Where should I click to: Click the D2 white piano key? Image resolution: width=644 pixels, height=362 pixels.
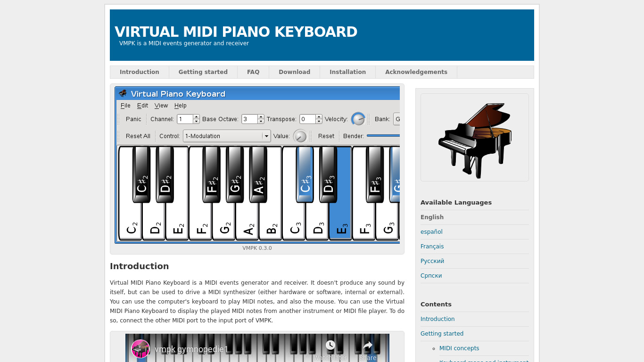click(x=154, y=222)
